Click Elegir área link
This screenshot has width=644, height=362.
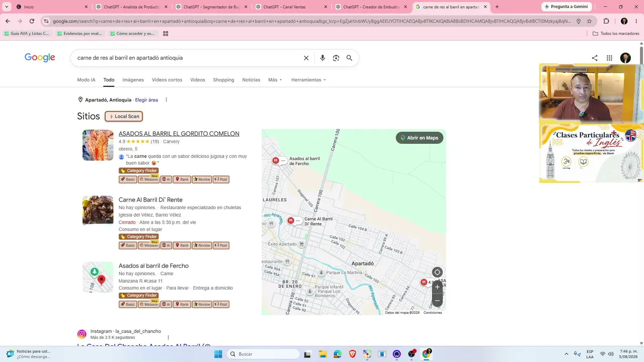coord(146,100)
